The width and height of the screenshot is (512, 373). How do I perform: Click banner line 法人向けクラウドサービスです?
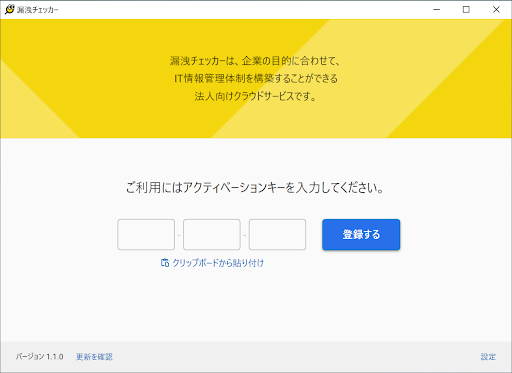(255, 96)
